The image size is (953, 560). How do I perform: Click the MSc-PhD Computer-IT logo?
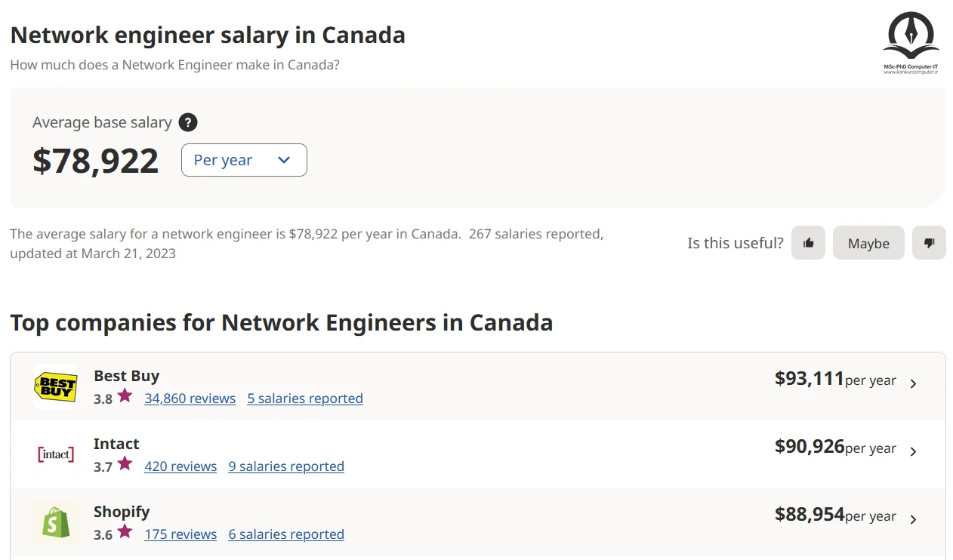coord(911,42)
